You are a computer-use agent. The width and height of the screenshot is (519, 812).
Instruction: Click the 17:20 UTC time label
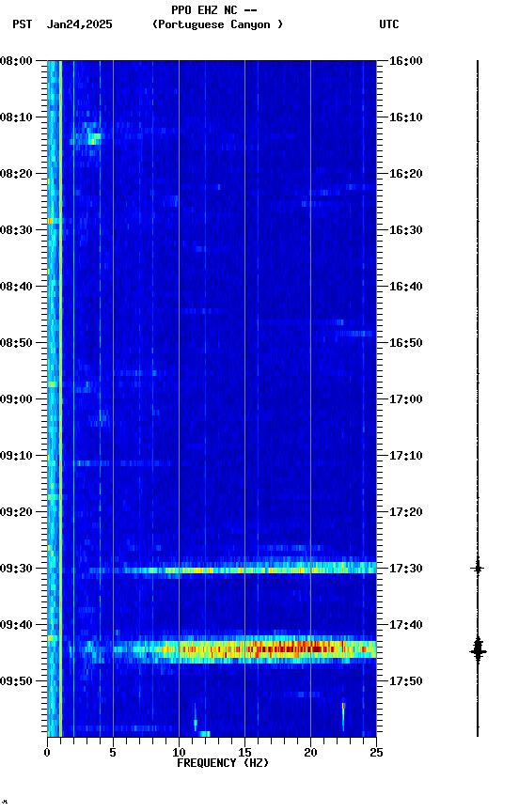point(406,512)
